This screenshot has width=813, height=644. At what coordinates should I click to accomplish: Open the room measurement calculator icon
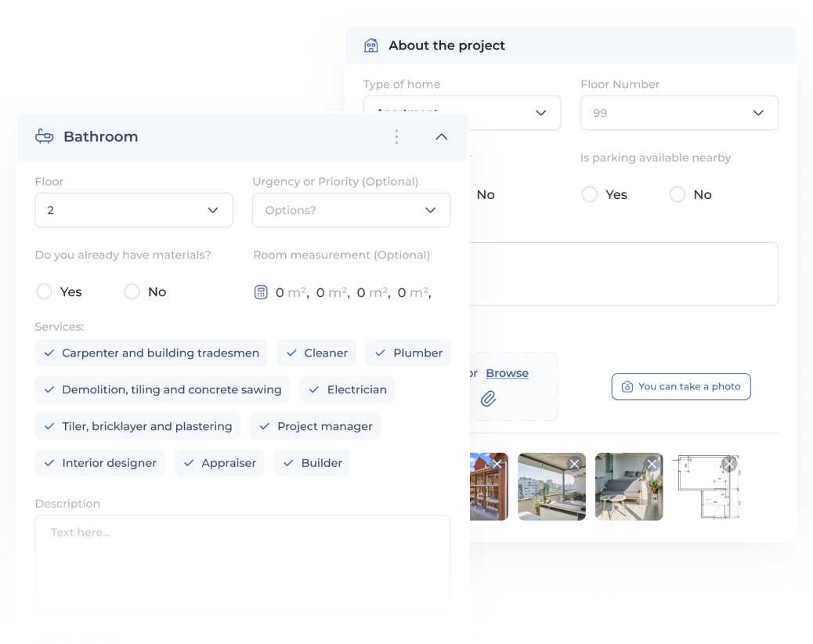coord(261,292)
